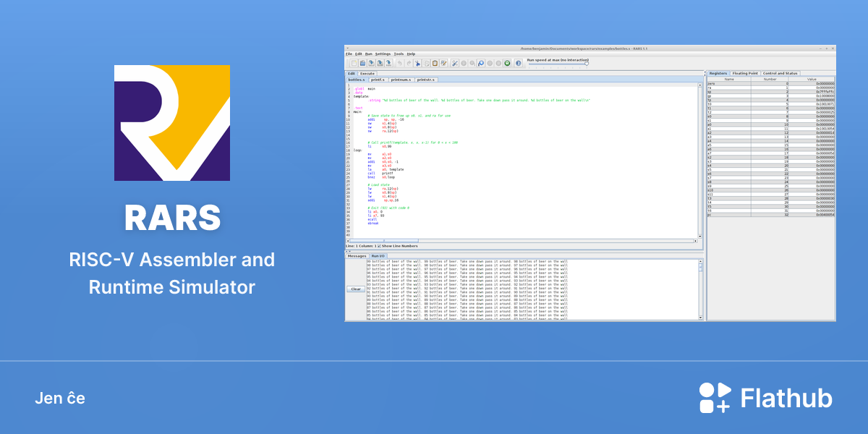
Task: Click the Redo arrow in the toolbar
Action: click(409, 63)
